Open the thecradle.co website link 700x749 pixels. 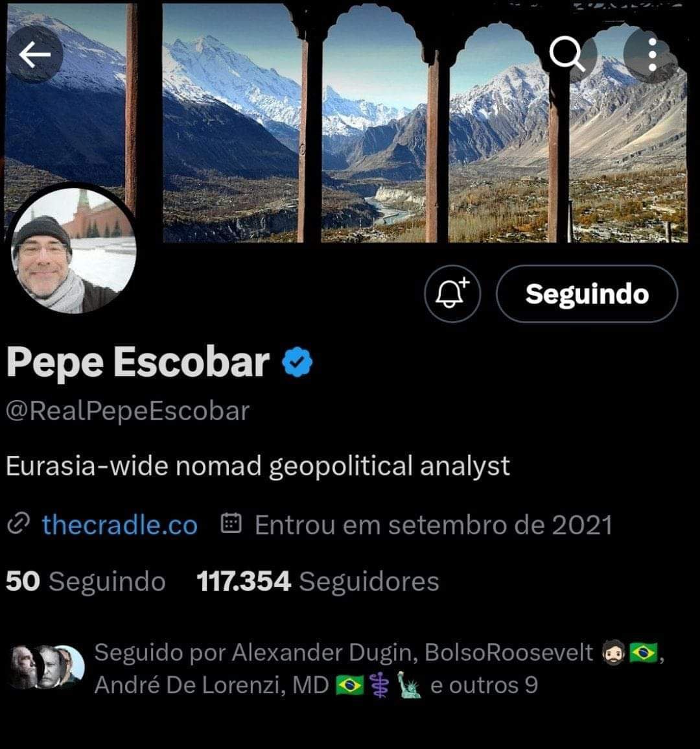[x=119, y=525]
